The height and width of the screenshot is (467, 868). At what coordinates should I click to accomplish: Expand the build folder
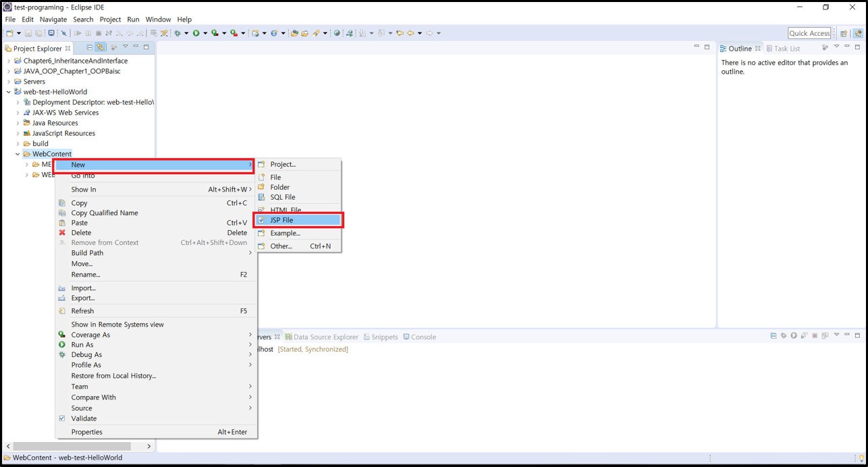point(18,144)
